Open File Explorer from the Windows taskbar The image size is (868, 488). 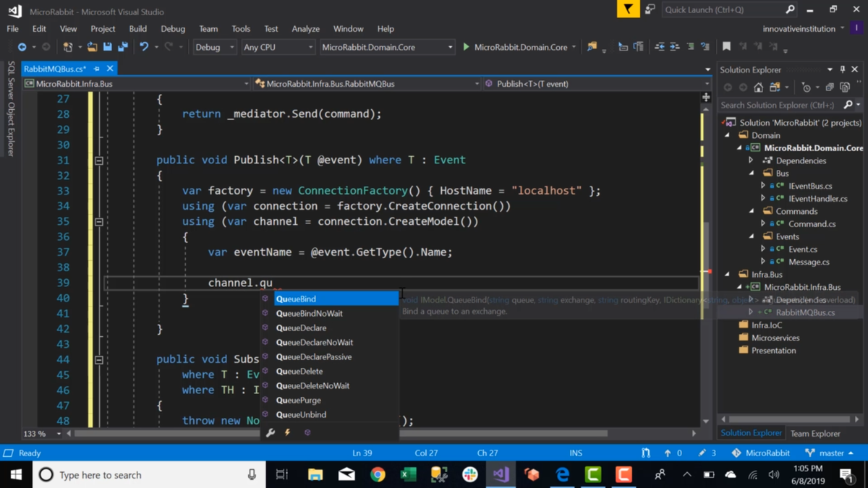click(x=315, y=474)
